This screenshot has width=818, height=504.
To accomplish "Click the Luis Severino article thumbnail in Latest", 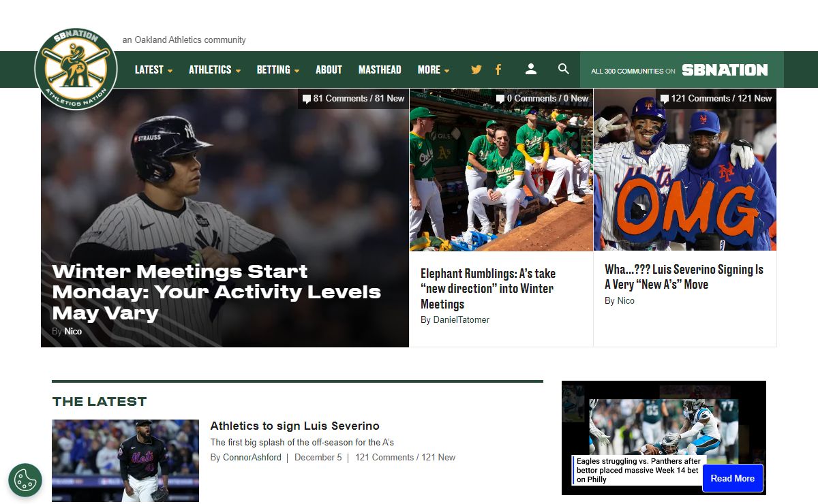I will pos(125,460).
